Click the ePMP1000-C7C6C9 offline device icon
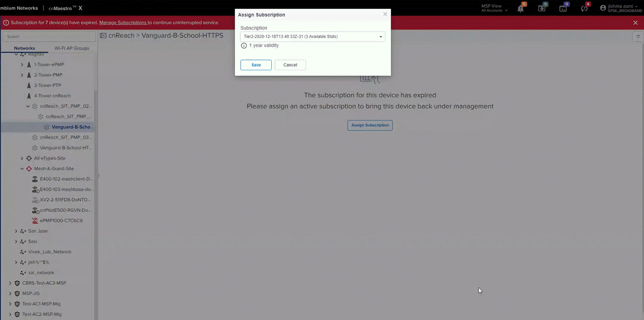Image resolution: width=644 pixels, height=320 pixels. pos(35,221)
